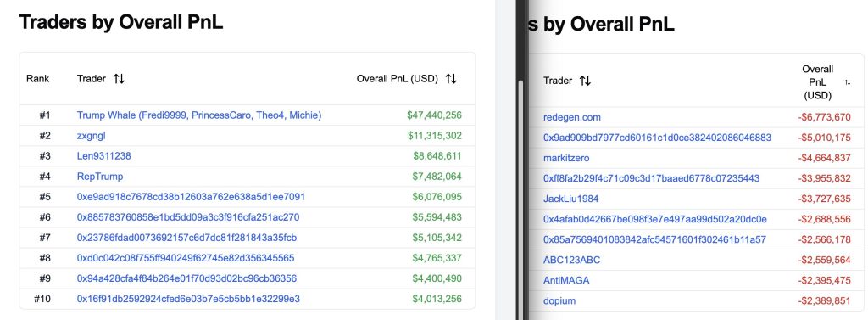Open RepTrump trader link
This screenshot has height=320, width=868.
point(100,177)
